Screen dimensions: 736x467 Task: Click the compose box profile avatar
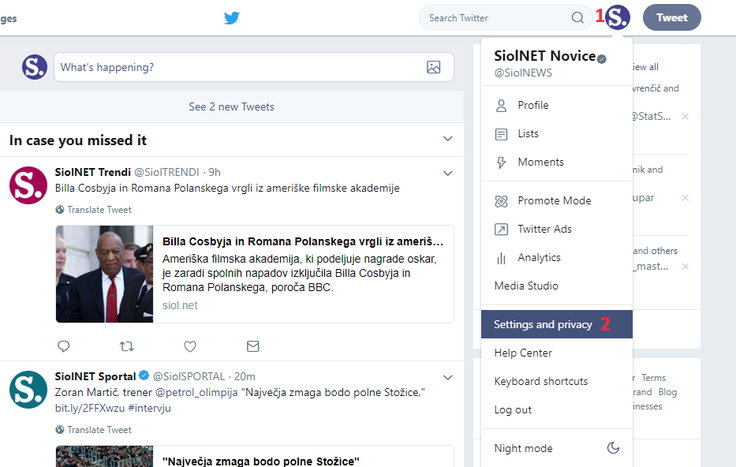coord(34,67)
